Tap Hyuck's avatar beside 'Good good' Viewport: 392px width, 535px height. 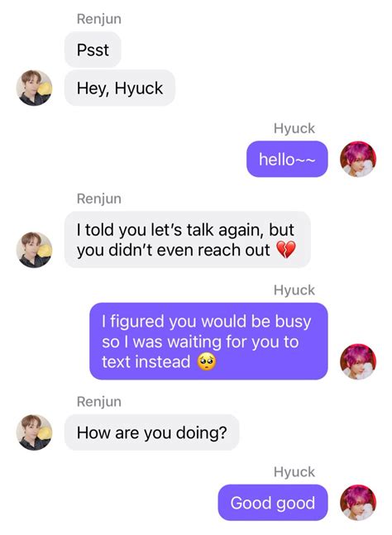coord(358,503)
